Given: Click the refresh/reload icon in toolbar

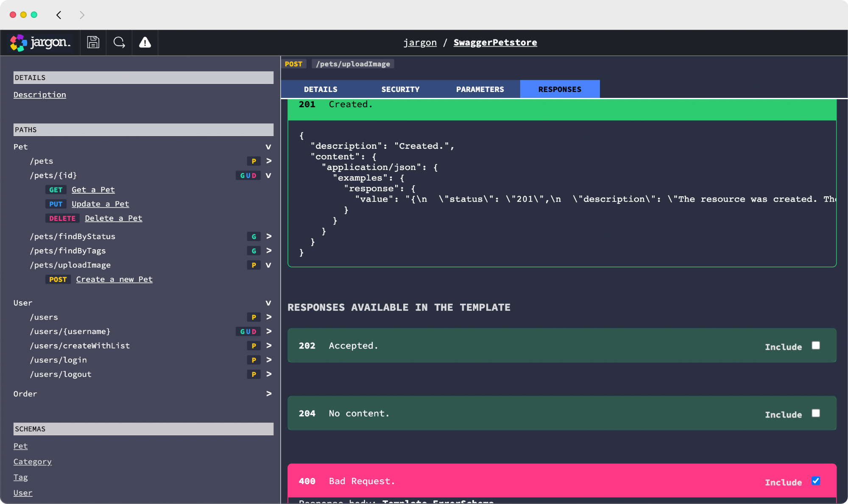Looking at the screenshot, I should [x=119, y=42].
